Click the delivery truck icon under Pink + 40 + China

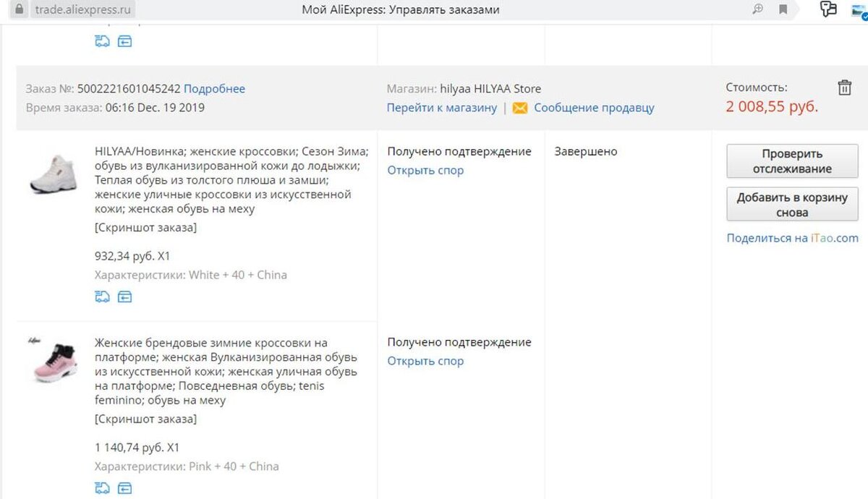pos(102,487)
